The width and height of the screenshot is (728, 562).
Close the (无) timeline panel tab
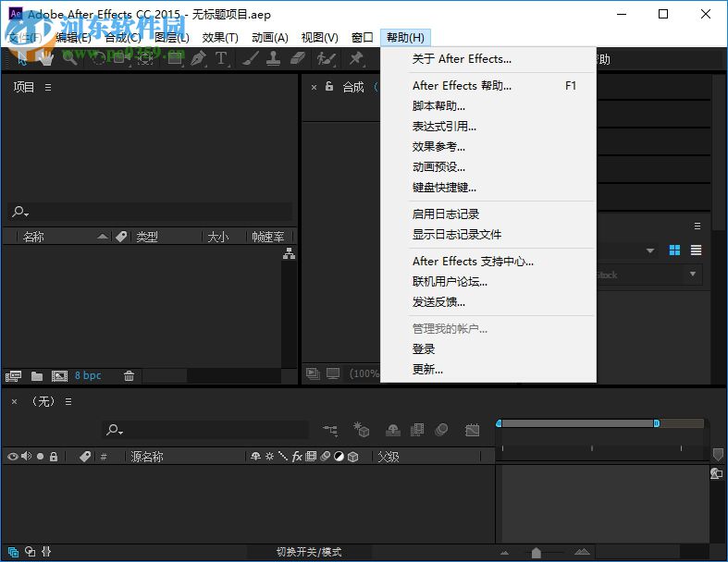[15, 401]
